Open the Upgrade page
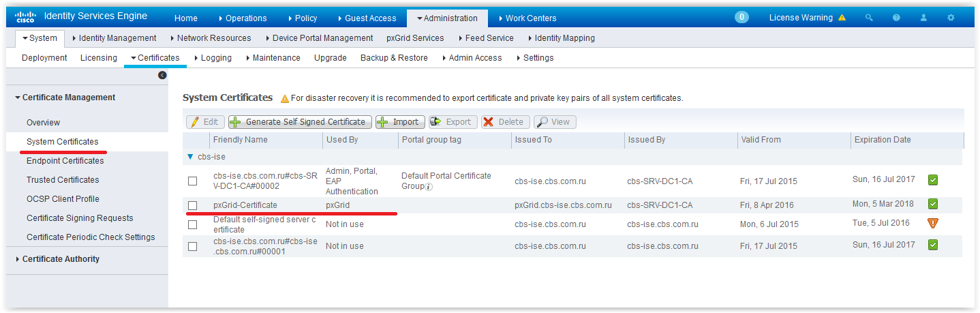The height and width of the screenshot is (313, 980). [x=331, y=58]
